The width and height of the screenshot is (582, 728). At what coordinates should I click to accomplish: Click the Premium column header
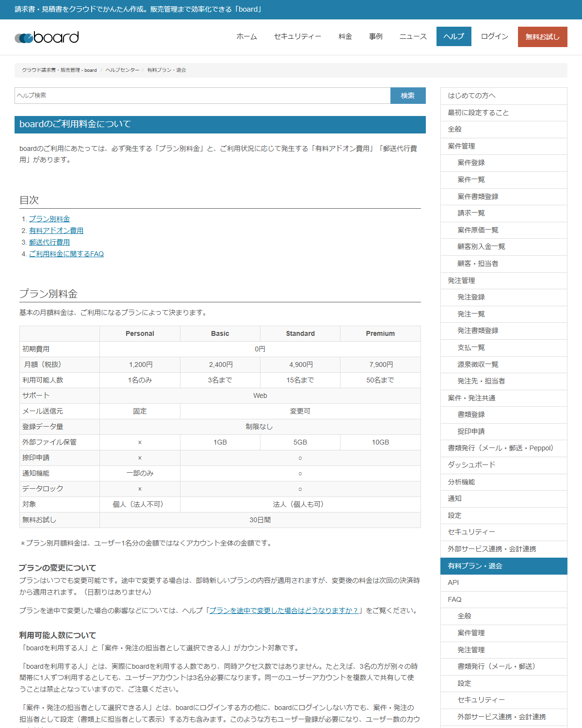(380, 333)
